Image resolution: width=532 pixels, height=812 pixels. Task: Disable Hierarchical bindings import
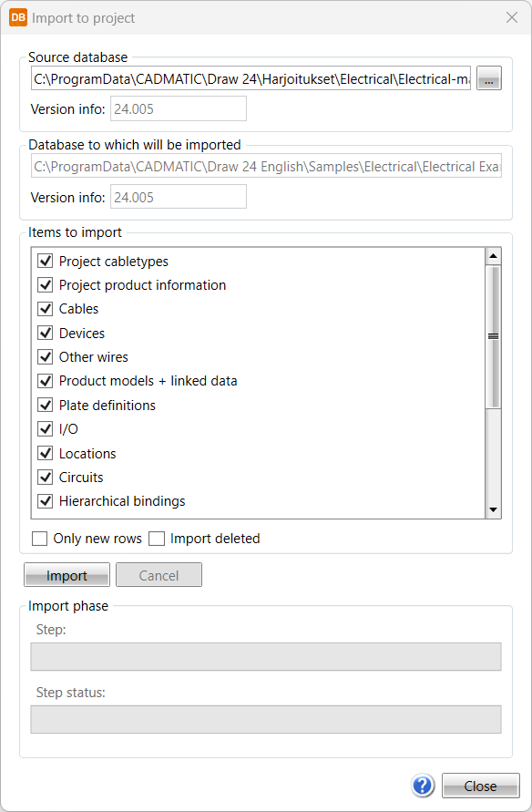coord(46,500)
